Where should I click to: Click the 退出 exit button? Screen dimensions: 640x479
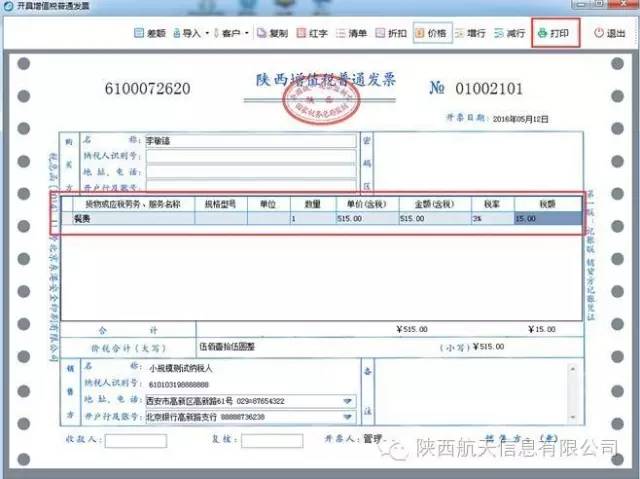pyautogui.click(x=610, y=33)
